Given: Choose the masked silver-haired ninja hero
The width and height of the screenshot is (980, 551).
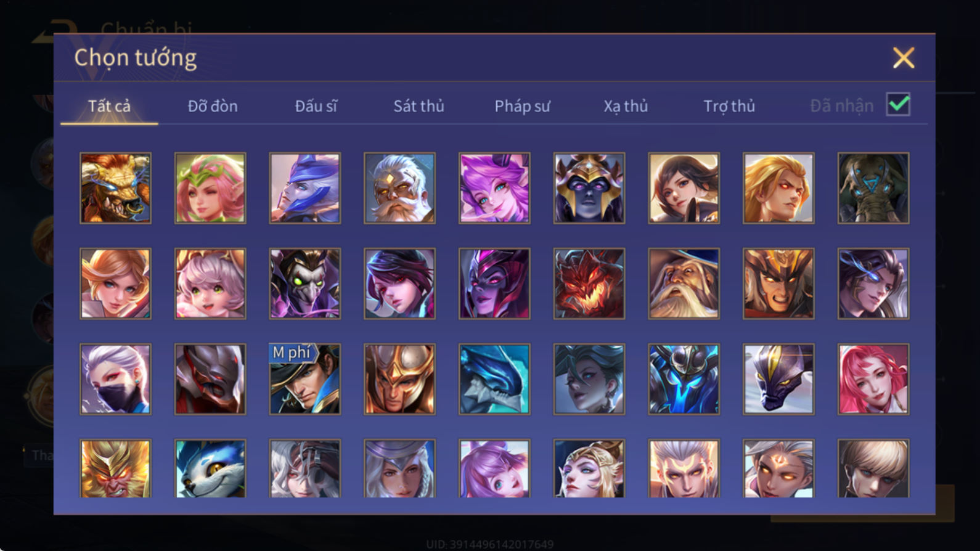Looking at the screenshot, I should 115,379.
